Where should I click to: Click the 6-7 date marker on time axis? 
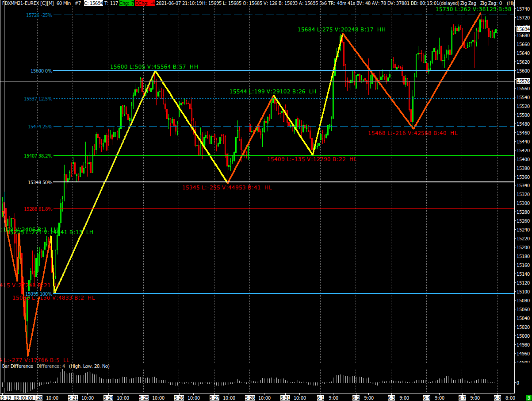462,398
